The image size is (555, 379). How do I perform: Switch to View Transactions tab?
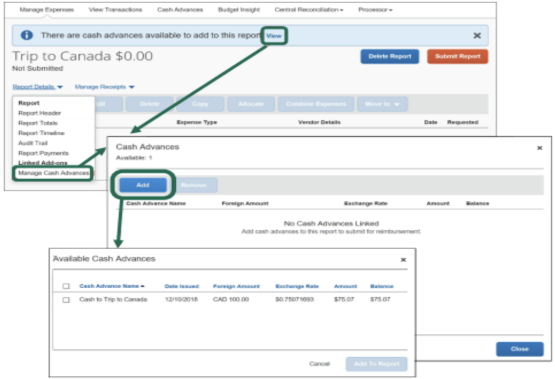click(115, 10)
